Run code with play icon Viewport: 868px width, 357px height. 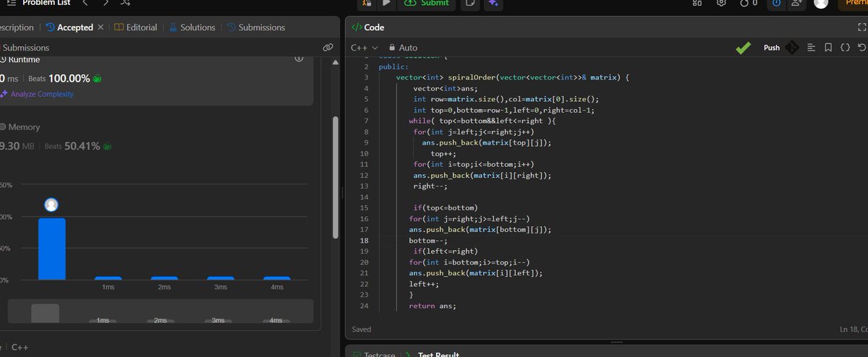click(x=386, y=3)
